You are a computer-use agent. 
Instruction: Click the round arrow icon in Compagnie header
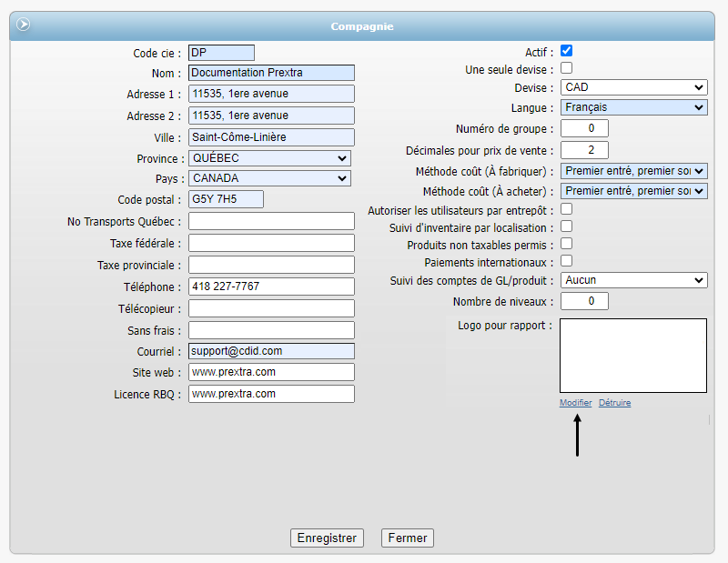tap(24, 24)
